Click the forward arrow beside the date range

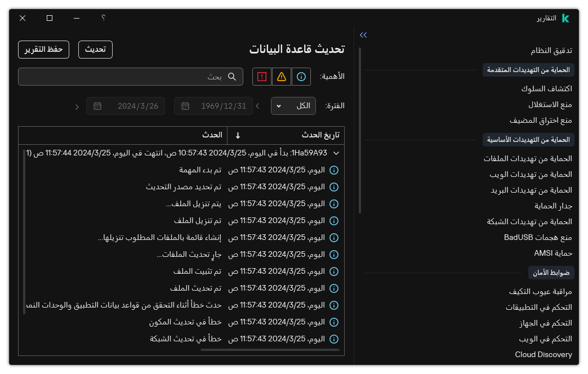(77, 106)
